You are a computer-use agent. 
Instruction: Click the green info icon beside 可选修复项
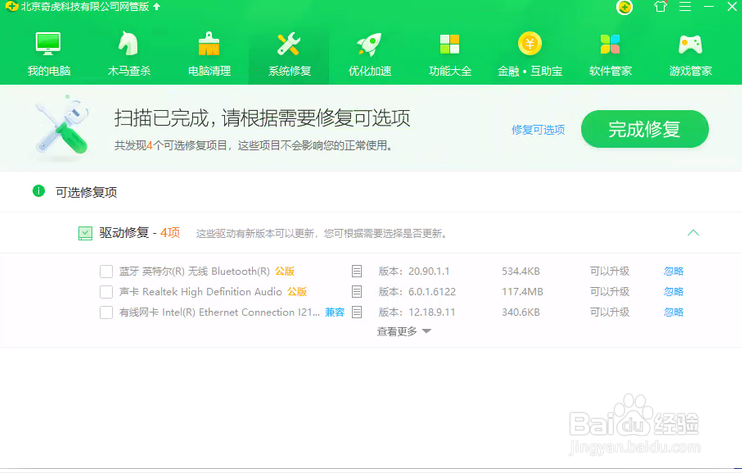(x=38, y=191)
